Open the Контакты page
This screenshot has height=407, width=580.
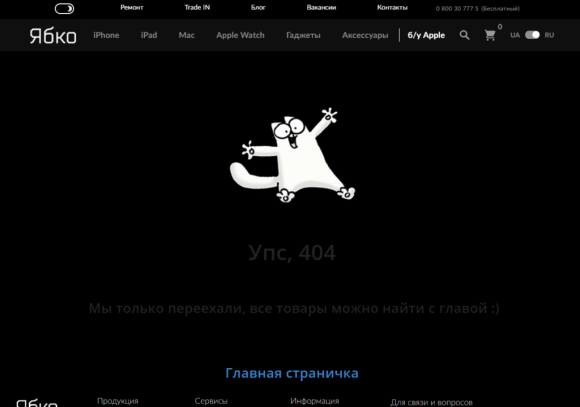point(392,7)
